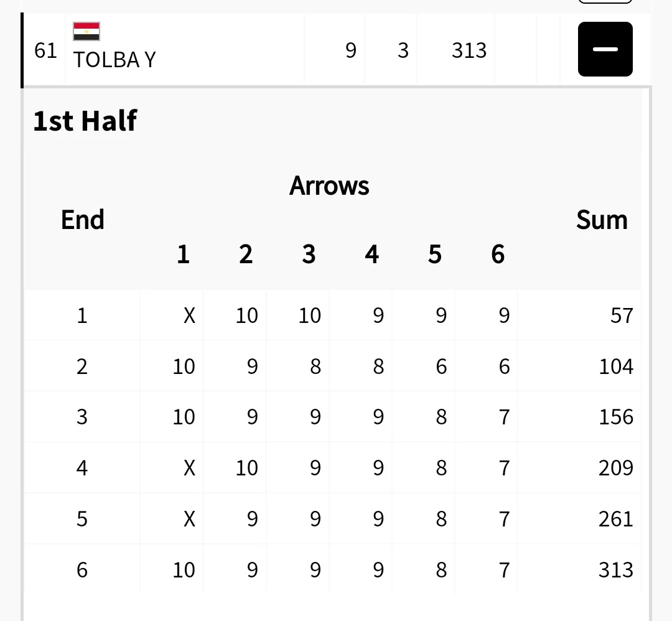Viewport: 672px width, 621px height.
Task: Click arrow column header 6
Action: 498,254
